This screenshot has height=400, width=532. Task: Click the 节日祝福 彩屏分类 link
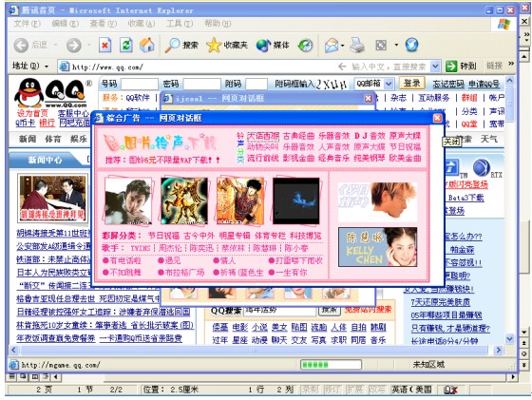pyautogui.click(x=163, y=236)
